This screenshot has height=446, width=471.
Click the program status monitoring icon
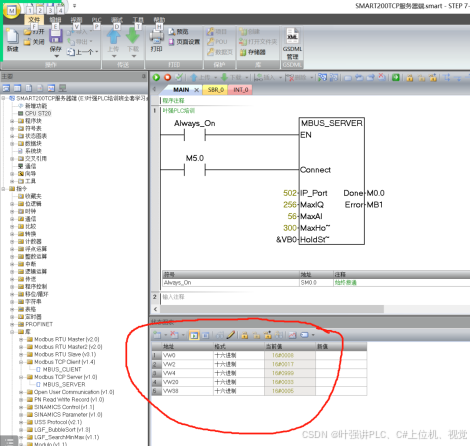[x=322, y=78]
